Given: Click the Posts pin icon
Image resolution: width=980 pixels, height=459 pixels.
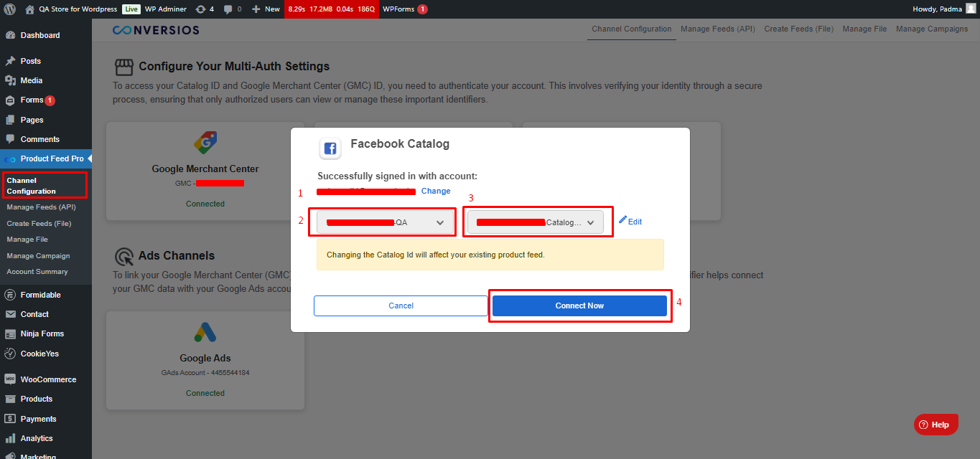Looking at the screenshot, I should coord(10,61).
